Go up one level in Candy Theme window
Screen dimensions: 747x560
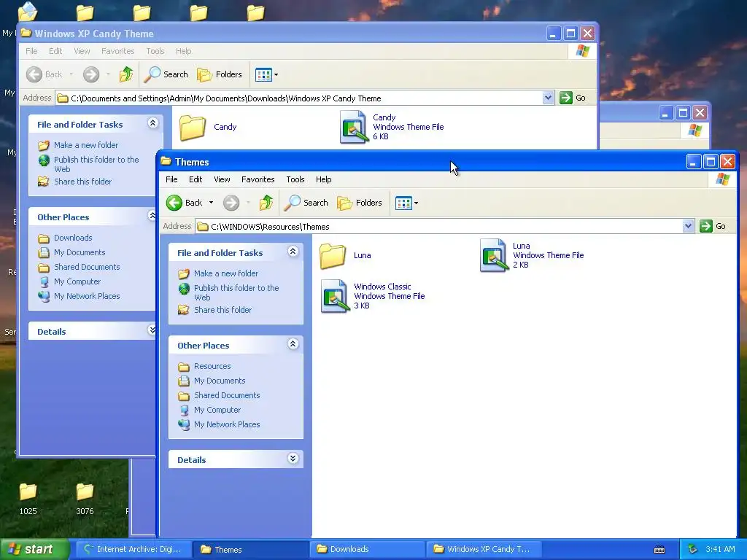click(126, 74)
